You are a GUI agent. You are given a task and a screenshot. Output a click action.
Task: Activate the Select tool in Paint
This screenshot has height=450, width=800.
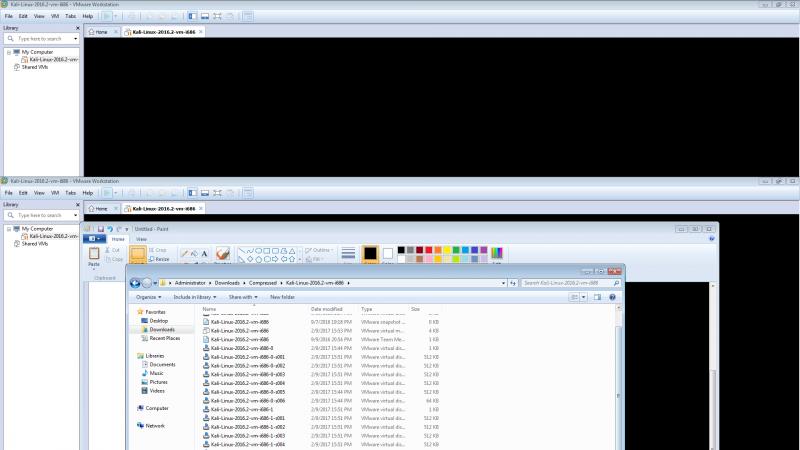137,254
